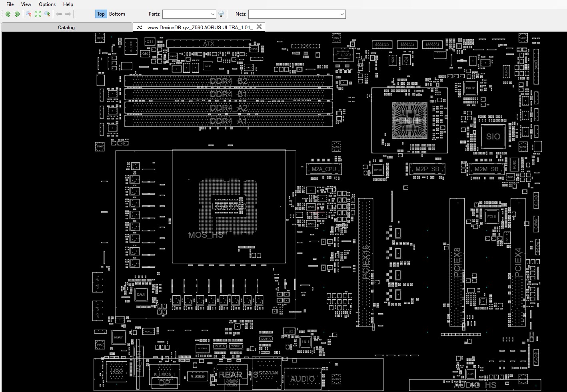The height and width of the screenshot is (392, 567).
Task: Switch to the Catalog tab
Action: point(66,27)
